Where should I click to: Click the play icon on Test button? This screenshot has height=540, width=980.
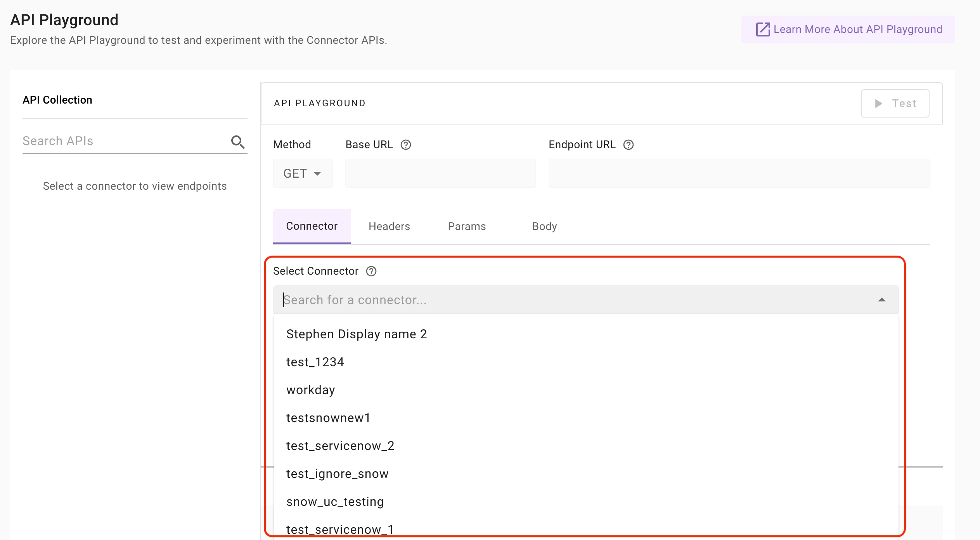coord(878,104)
